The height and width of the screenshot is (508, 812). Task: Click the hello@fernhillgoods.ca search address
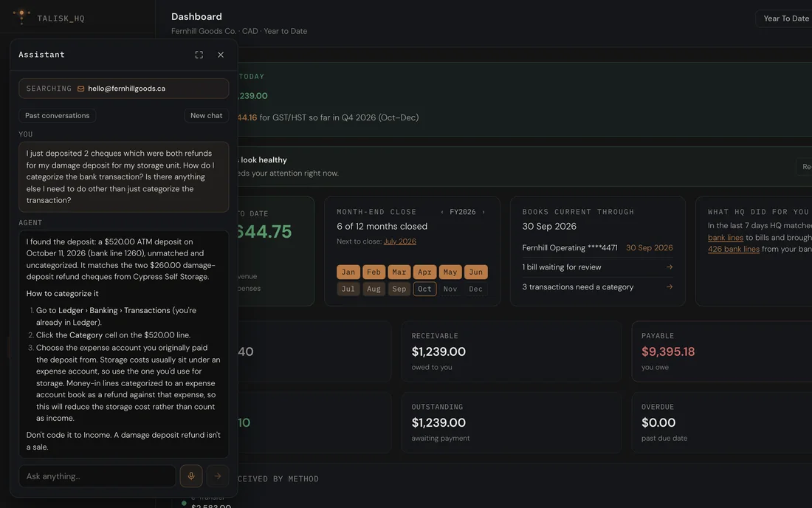pos(126,89)
